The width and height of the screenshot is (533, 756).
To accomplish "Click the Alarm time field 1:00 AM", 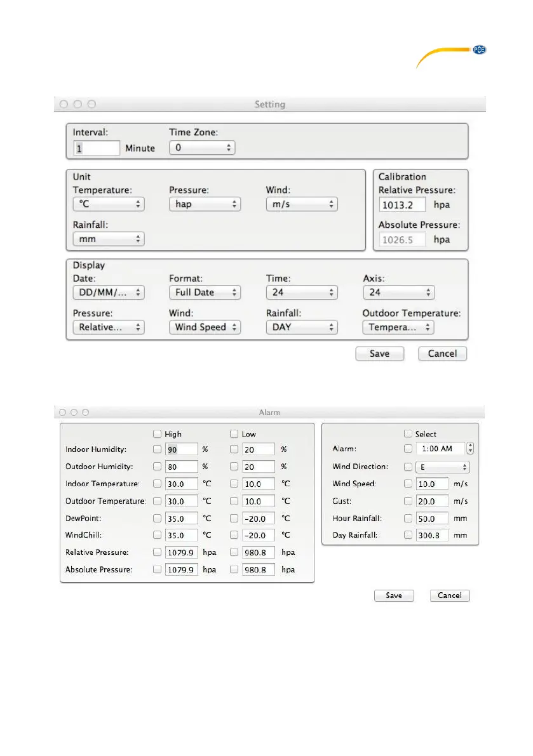I will click(440, 448).
